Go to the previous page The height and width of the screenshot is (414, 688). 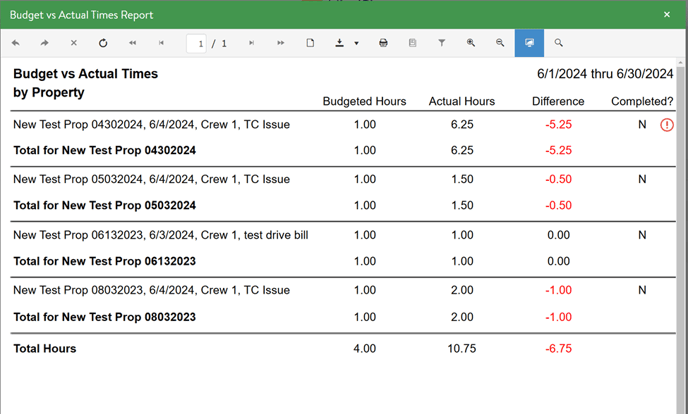point(162,44)
